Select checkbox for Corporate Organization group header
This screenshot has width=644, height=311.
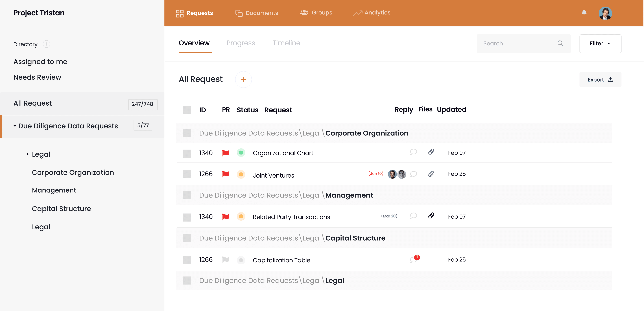[x=187, y=133]
